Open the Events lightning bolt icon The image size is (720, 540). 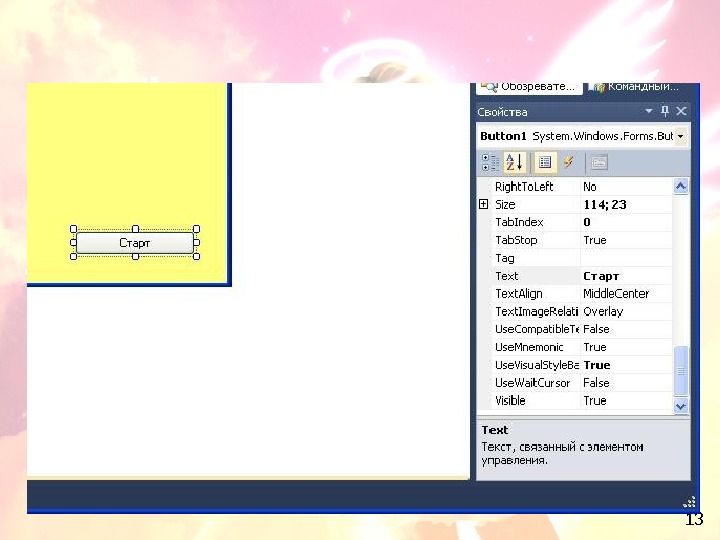[568, 163]
